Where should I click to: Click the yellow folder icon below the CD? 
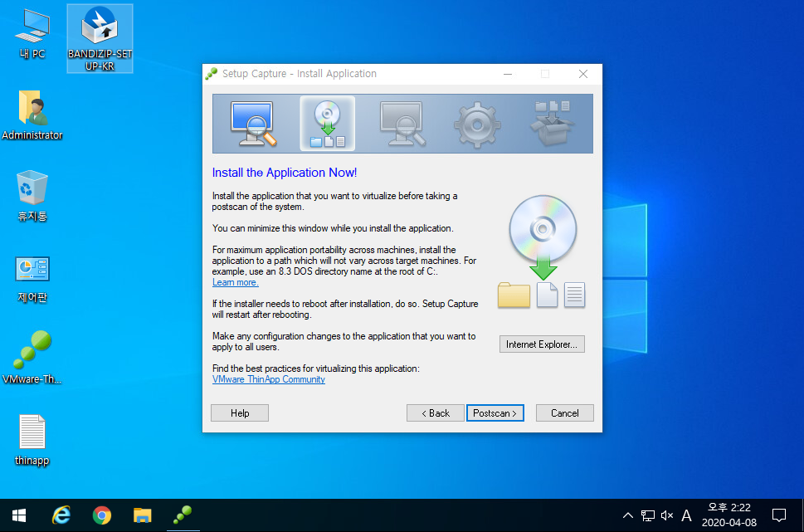[x=514, y=295]
